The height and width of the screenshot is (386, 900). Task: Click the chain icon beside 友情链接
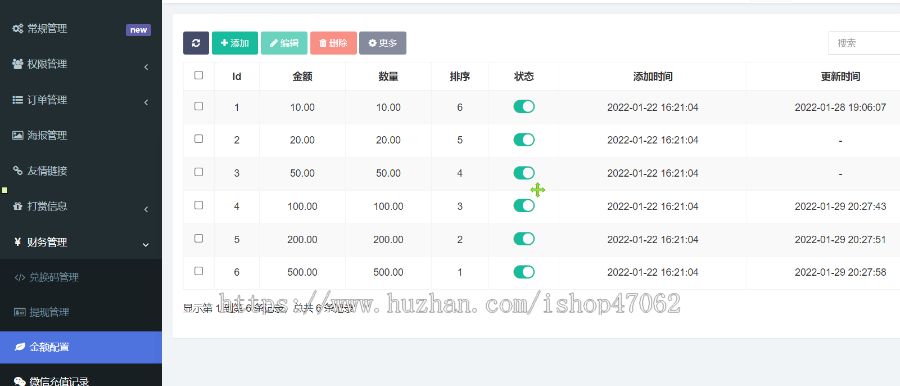(x=18, y=171)
